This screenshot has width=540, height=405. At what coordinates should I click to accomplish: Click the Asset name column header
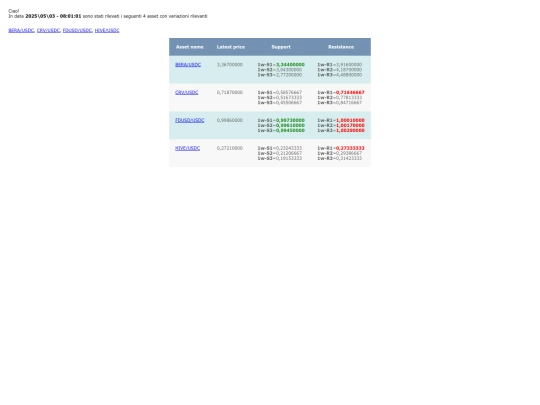coord(190,47)
